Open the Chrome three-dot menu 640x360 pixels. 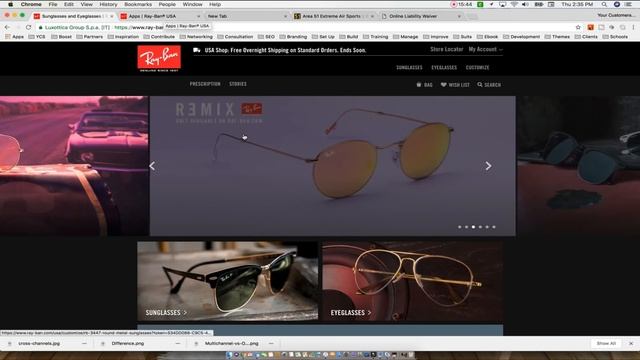coord(633,27)
